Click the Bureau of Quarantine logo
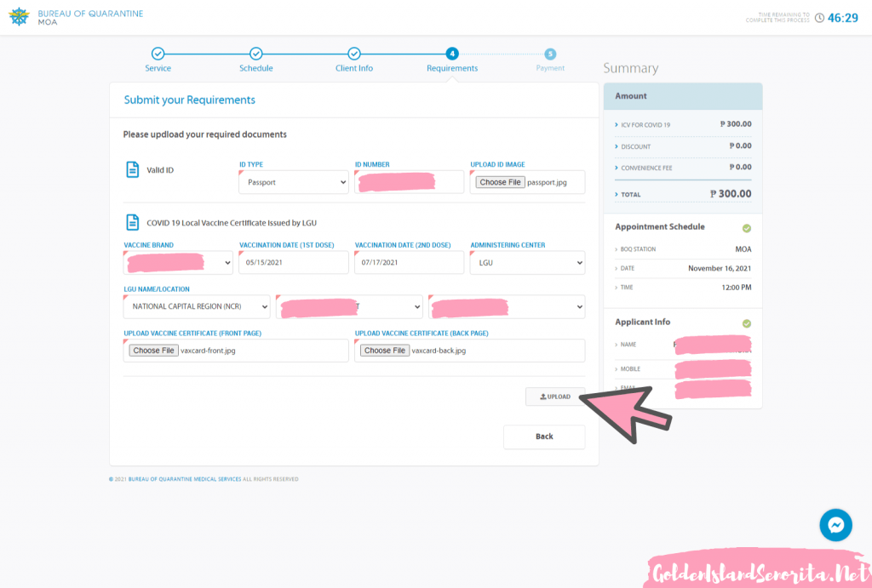 19,17
